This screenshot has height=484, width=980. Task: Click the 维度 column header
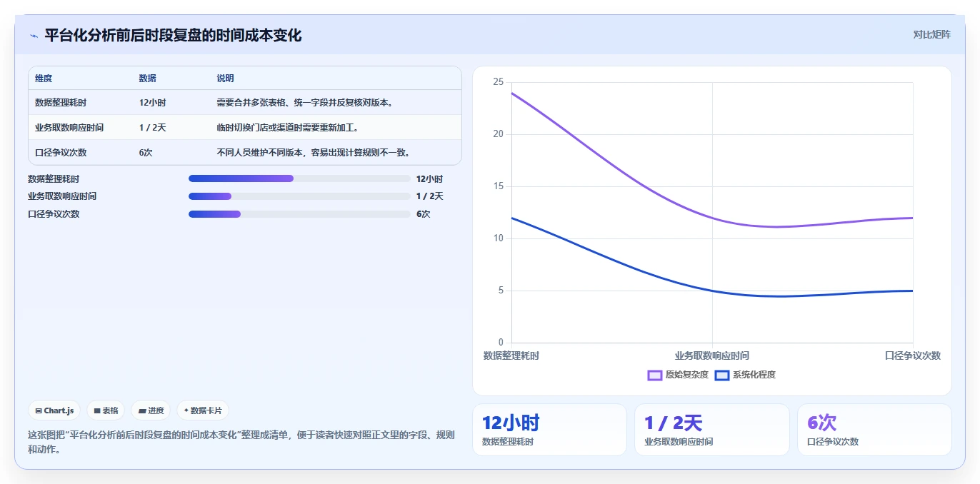tap(44, 79)
